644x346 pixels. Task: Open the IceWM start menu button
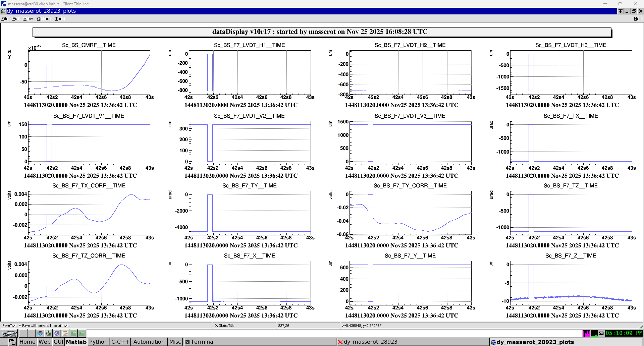pos(9,333)
